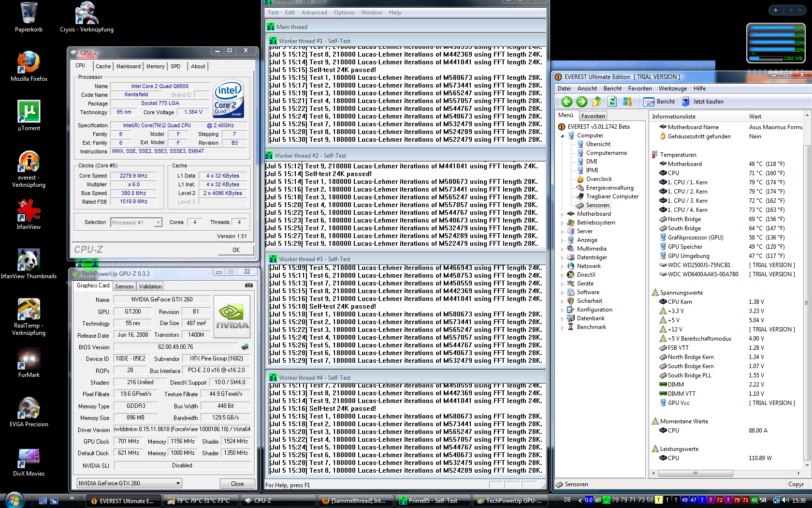Open the Windows Start menu orb
The image size is (812, 508).
coord(14,500)
